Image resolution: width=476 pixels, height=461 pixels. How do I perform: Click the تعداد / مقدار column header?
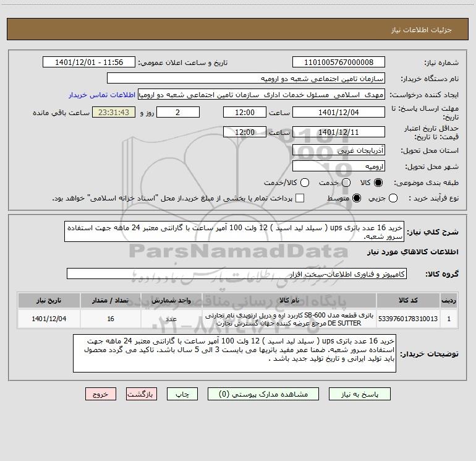pos(111,301)
